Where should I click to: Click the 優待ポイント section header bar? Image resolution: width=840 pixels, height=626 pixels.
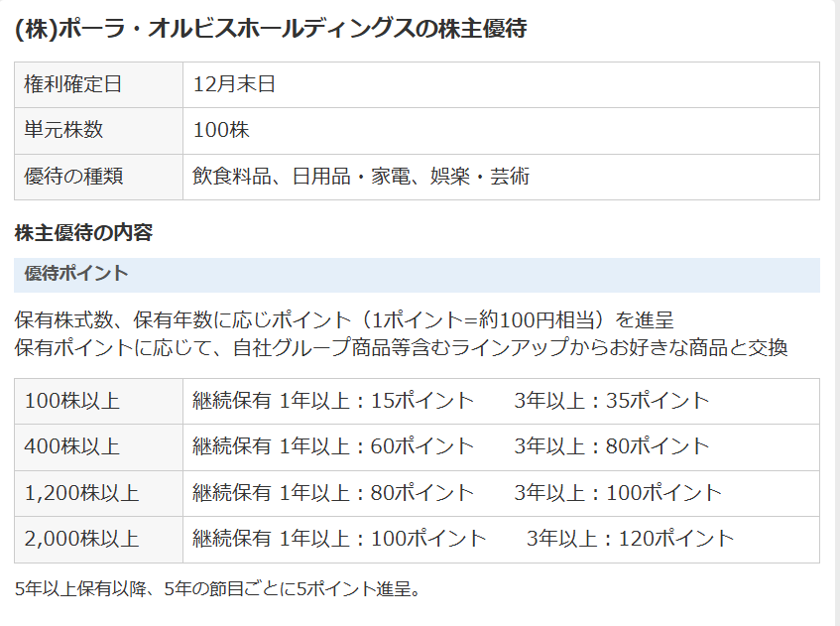coord(417,275)
